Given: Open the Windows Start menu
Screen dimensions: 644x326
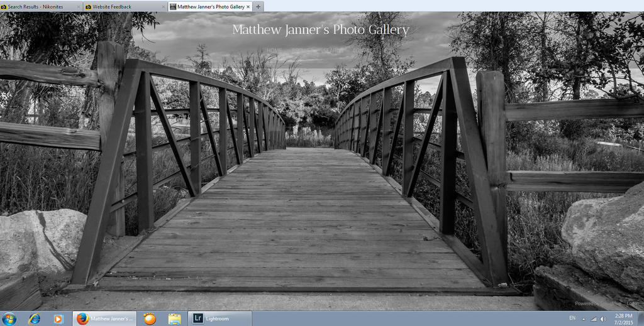Looking at the screenshot, I should click(x=10, y=318).
